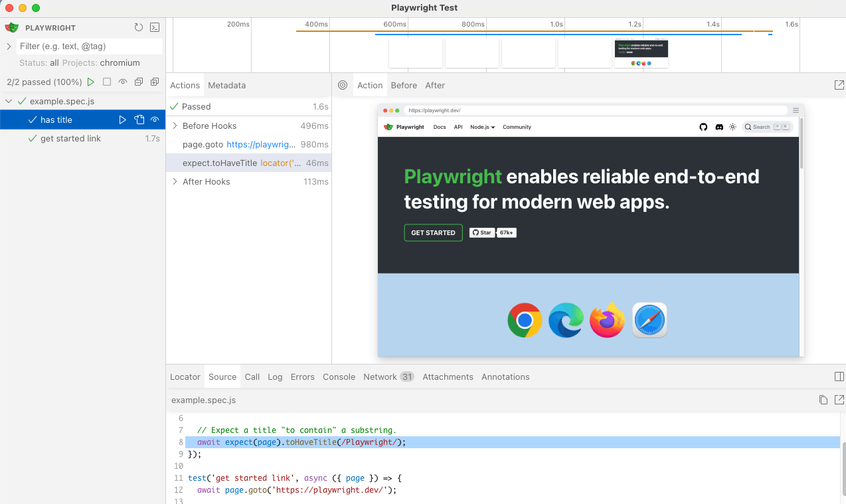Click the snapshot URL bar playwright.dev
846x504 pixels.
(595, 110)
